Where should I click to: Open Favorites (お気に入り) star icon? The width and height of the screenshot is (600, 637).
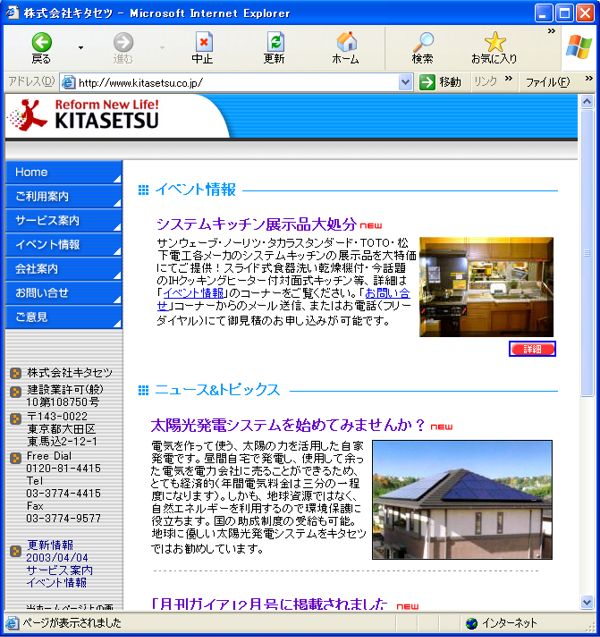click(x=494, y=47)
